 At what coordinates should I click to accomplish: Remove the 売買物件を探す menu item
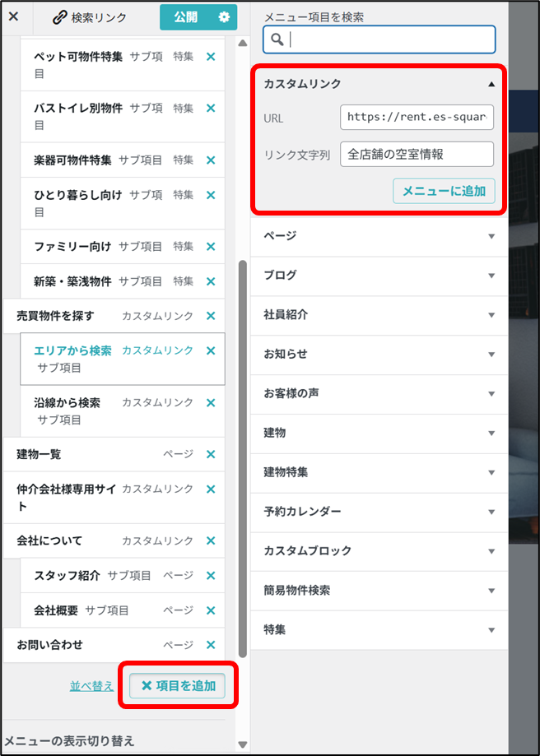point(211,316)
